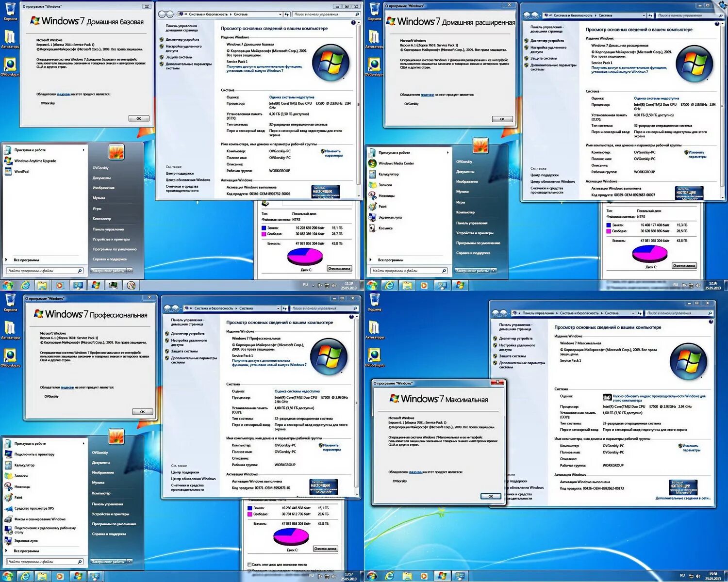Select 'Справка и поддержка' in Домашняя базовая Start menu

point(110,259)
